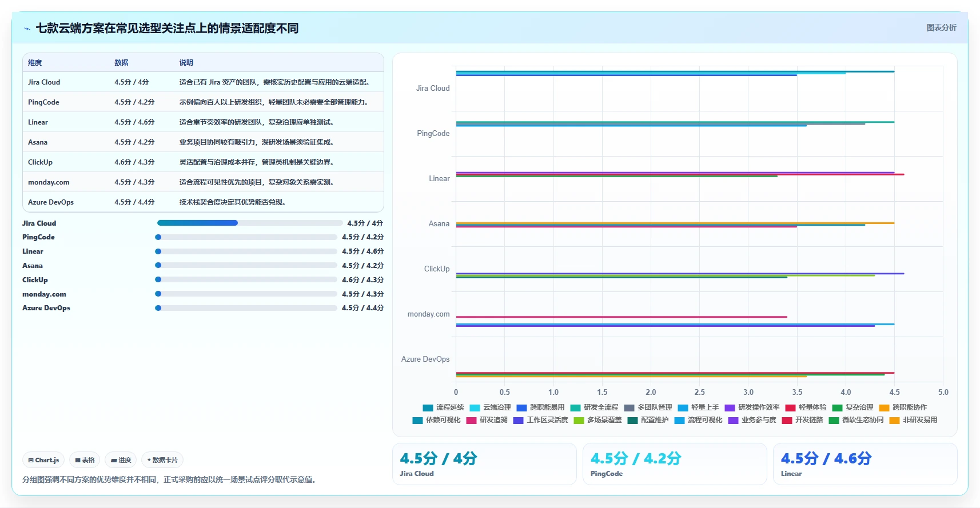Click the footnote starting 分组图强调不同方案

pos(169,479)
